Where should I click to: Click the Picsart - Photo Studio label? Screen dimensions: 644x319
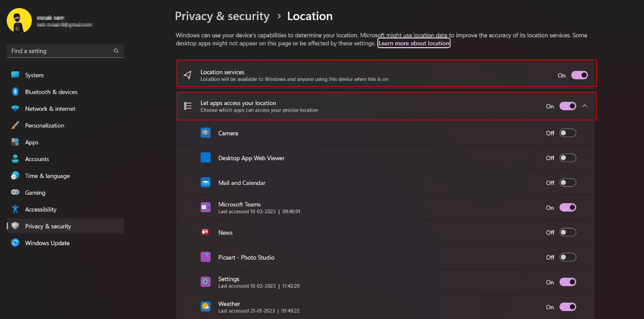246,257
